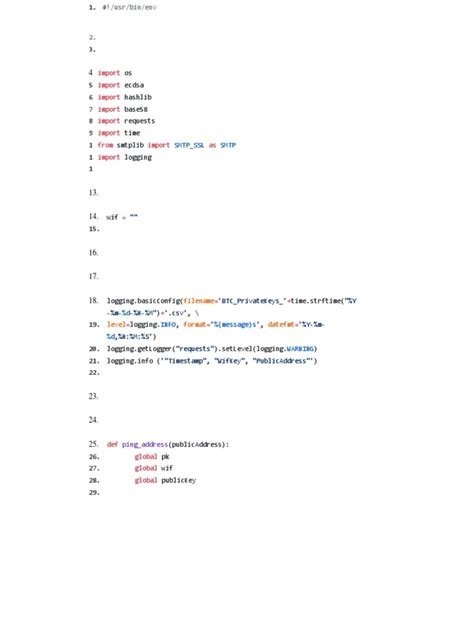Click 'def ping_address' function definition

(137, 444)
